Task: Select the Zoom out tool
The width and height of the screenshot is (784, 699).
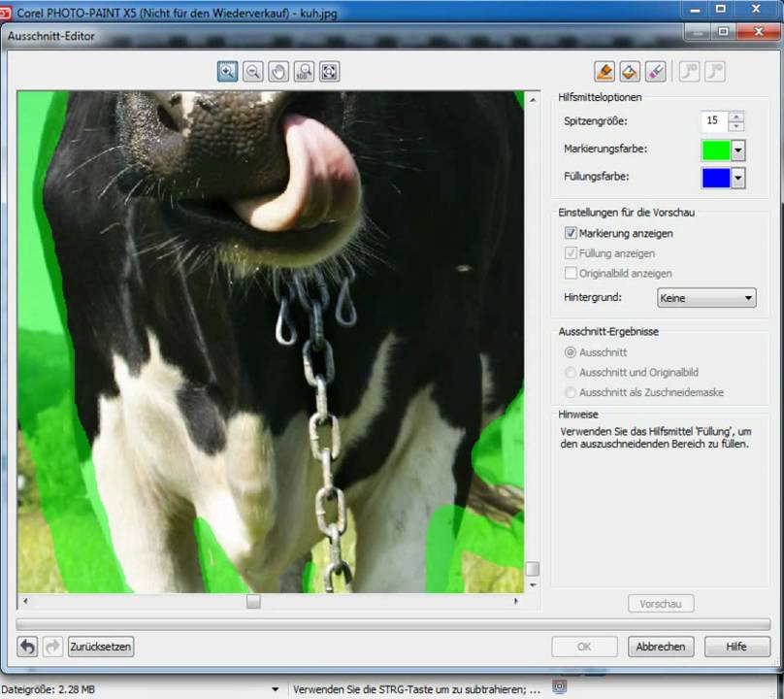Action: click(x=253, y=72)
